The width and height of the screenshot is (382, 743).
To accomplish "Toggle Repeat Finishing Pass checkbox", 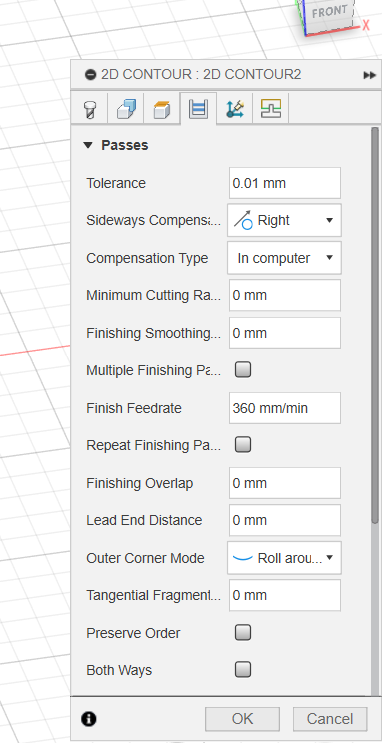I will (x=243, y=445).
